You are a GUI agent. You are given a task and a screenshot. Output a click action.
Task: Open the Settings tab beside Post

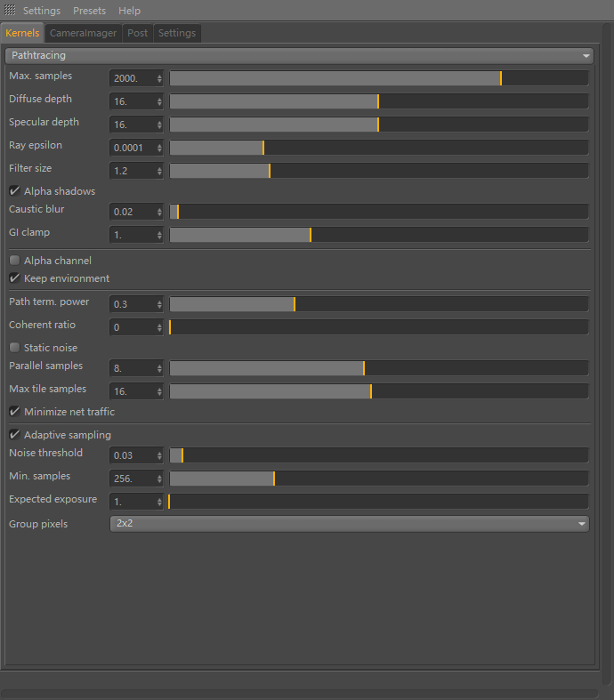click(177, 33)
